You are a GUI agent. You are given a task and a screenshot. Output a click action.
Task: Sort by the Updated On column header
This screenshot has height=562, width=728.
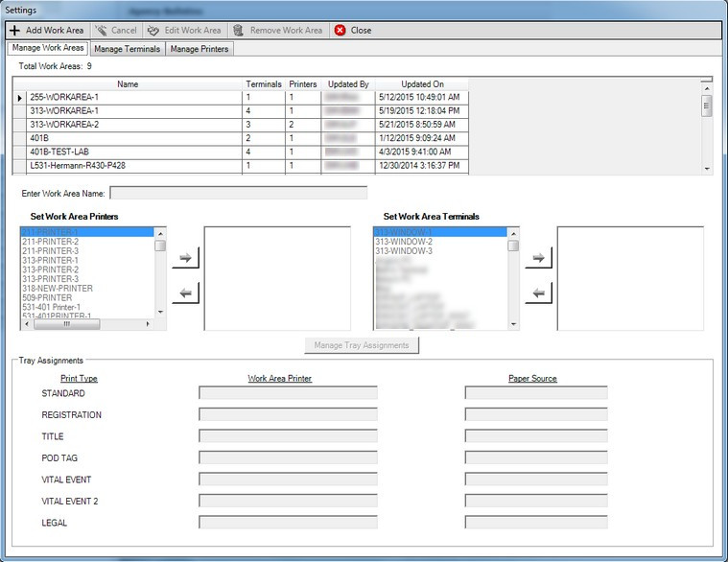point(422,84)
